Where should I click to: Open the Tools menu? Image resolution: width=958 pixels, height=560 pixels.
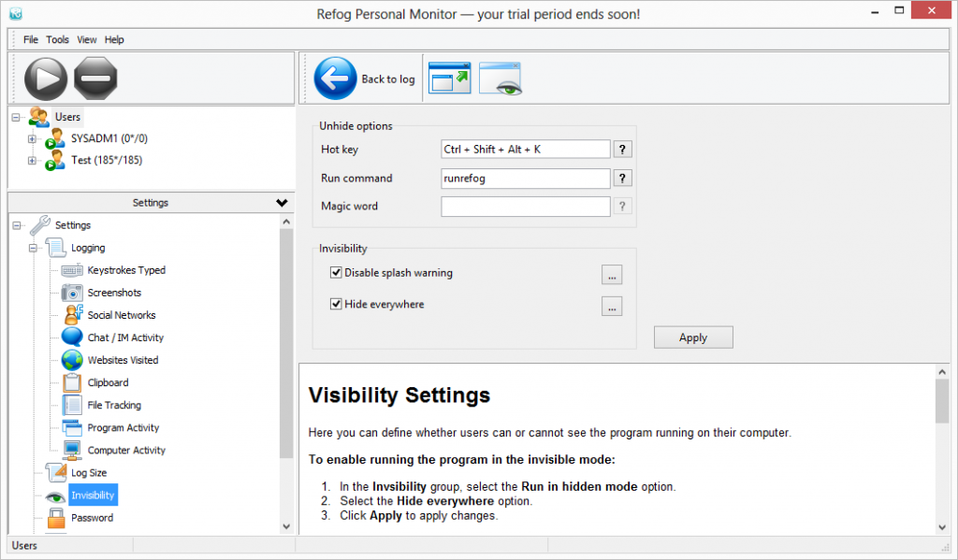tap(58, 39)
